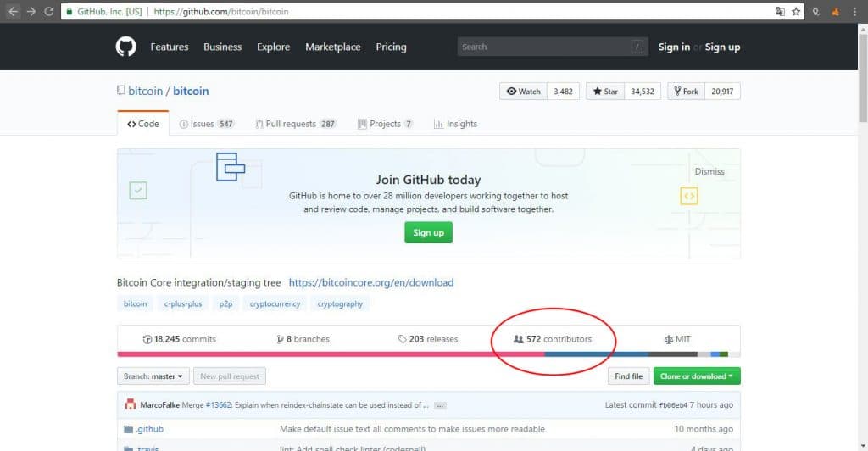
Task: Open the Business menu item
Action: click(x=223, y=47)
